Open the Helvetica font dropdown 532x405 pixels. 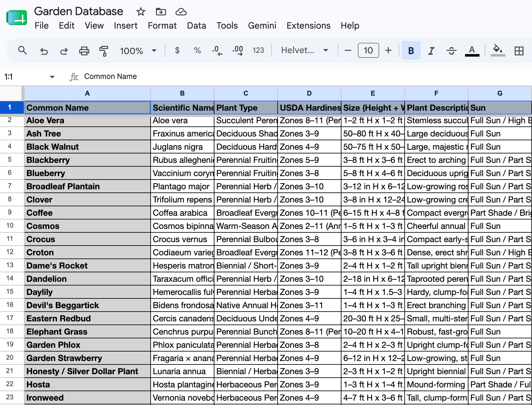304,50
